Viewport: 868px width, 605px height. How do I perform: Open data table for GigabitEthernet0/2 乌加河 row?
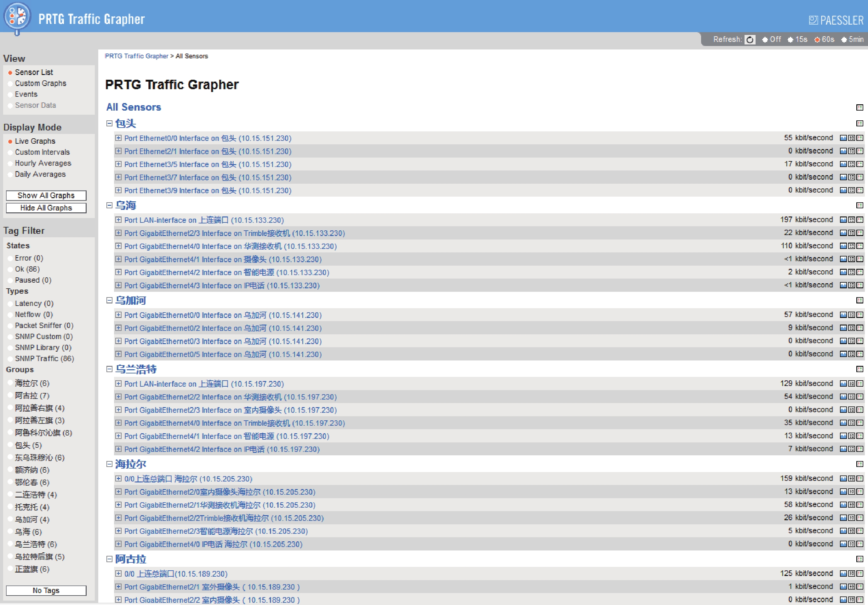coord(851,328)
